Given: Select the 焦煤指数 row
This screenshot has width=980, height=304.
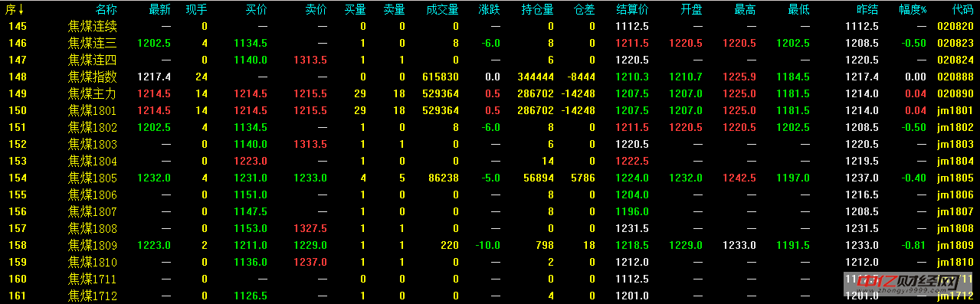Looking at the screenshot, I should (x=490, y=77).
